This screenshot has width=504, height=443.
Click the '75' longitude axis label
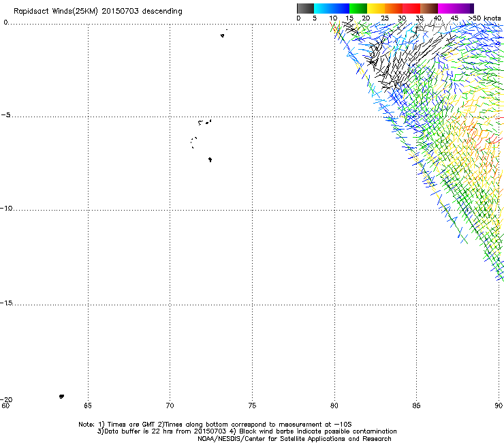click(252, 406)
